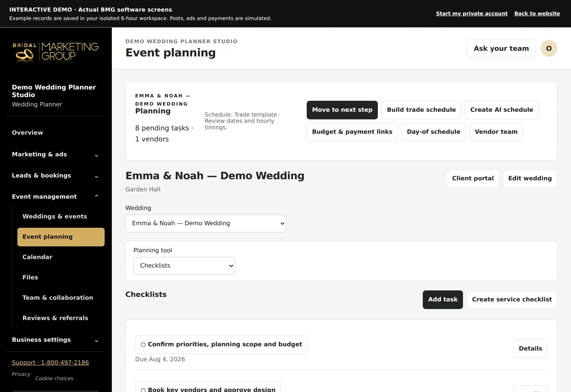Click Edit wedding button
Screen dimensions: 571x392
tap(530, 179)
